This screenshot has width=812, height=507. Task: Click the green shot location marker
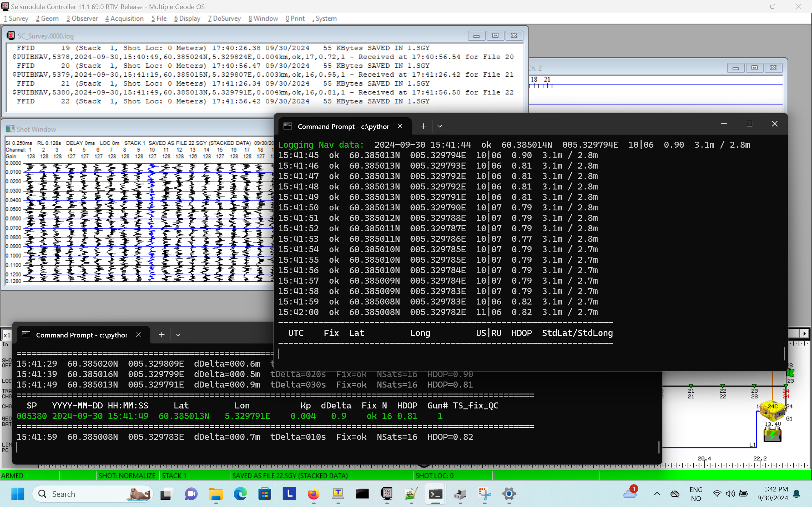click(x=790, y=373)
